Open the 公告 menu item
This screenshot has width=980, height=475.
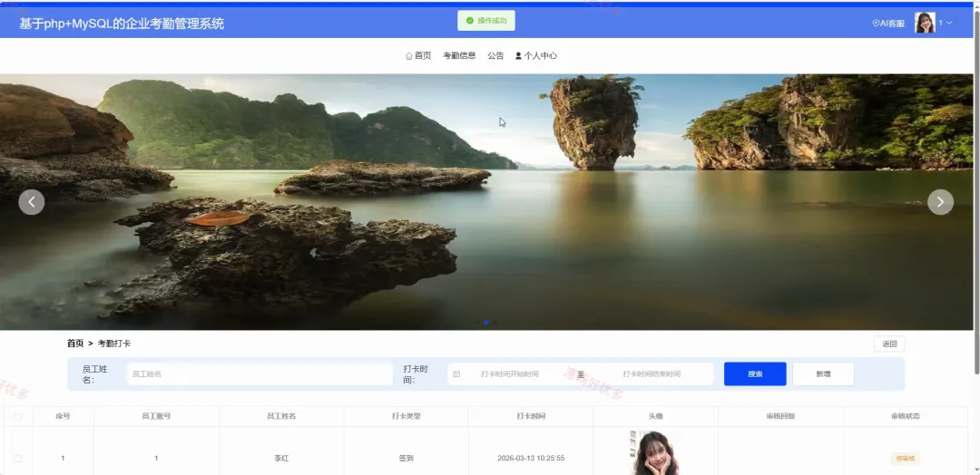tap(495, 55)
